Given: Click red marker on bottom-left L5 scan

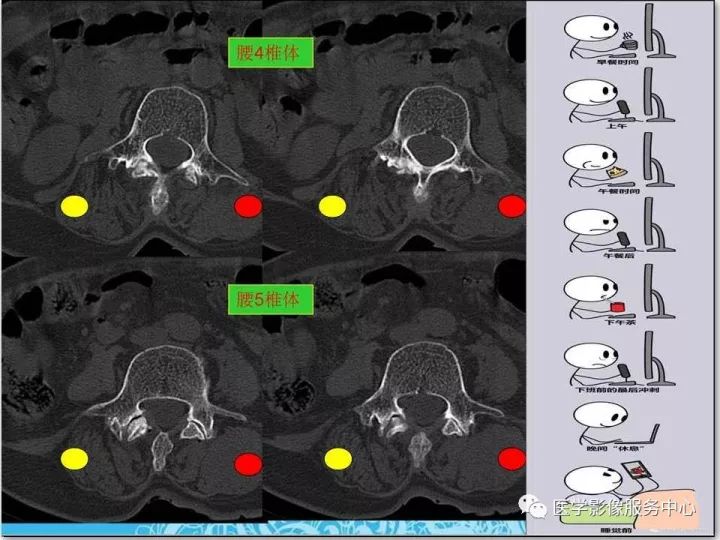Looking at the screenshot, I should point(248,464).
